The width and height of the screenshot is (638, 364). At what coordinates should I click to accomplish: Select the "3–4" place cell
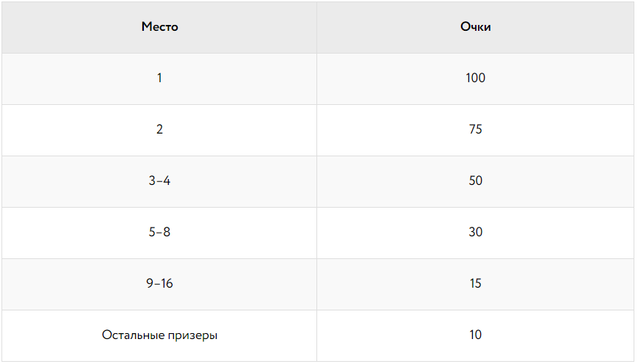coord(159,181)
